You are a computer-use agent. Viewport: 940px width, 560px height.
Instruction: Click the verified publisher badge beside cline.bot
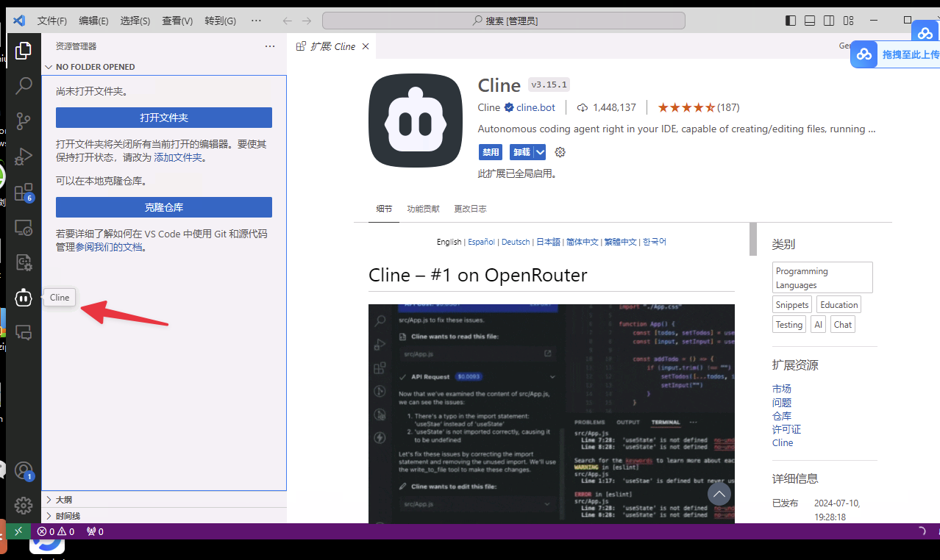tap(508, 107)
